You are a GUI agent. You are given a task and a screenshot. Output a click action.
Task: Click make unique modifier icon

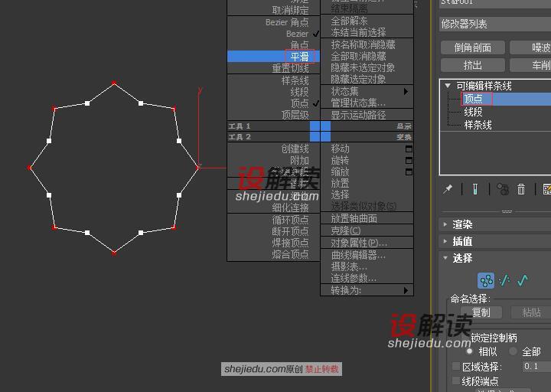(x=503, y=189)
